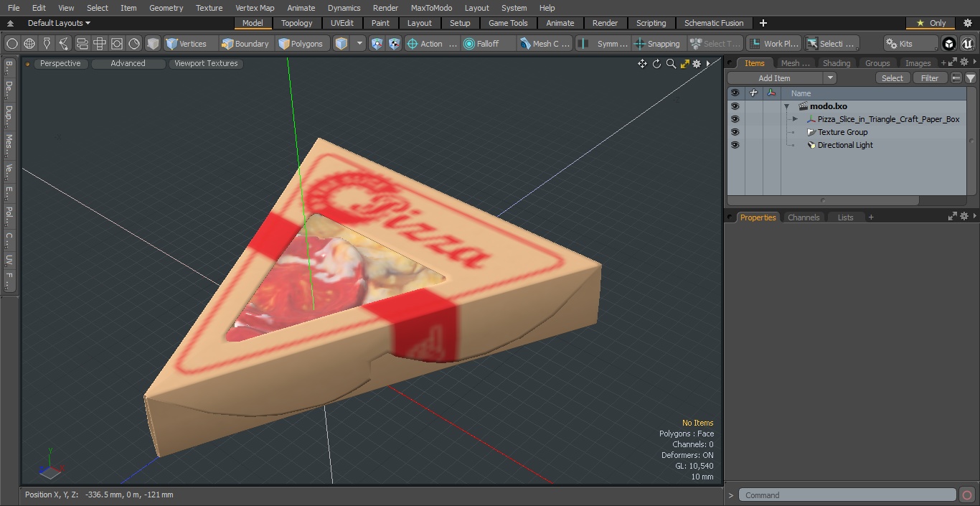
Task: Click into the Command input field
Action: [x=847, y=495]
